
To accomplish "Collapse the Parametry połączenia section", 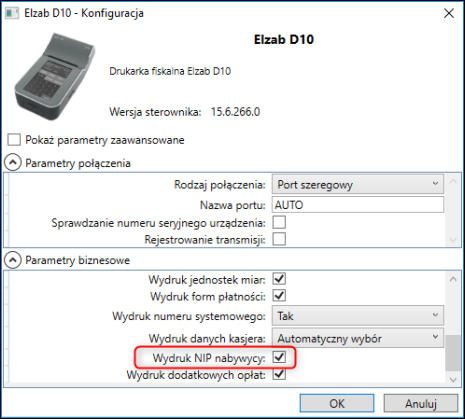I will (13, 163).
